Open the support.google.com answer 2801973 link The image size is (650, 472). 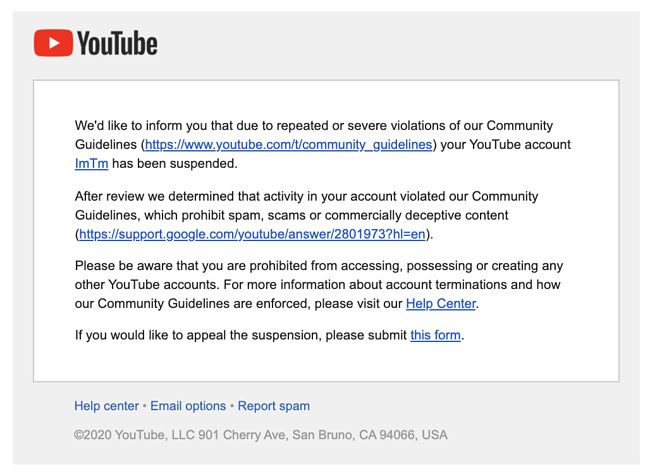click(x=252, y=234)
